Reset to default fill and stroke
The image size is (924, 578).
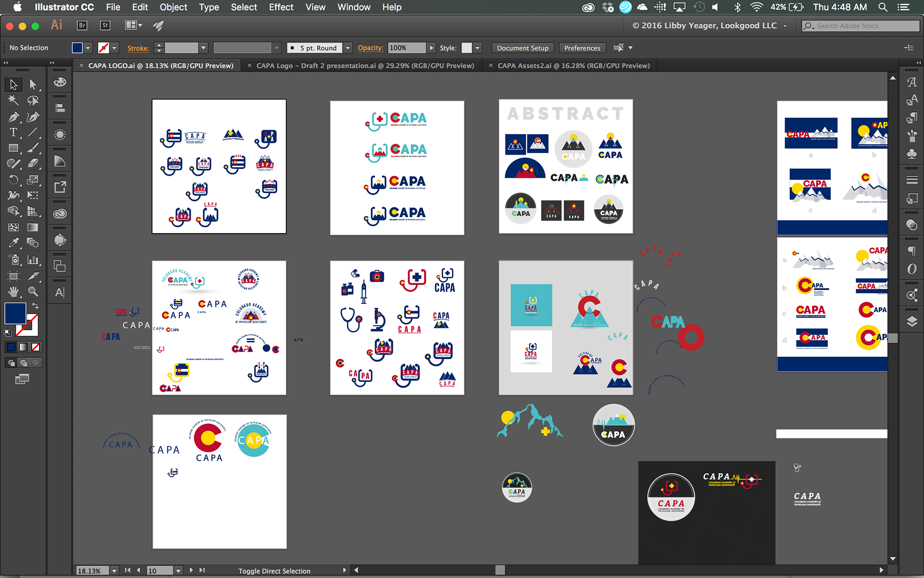pyautogui.click(x=7, y=332)
